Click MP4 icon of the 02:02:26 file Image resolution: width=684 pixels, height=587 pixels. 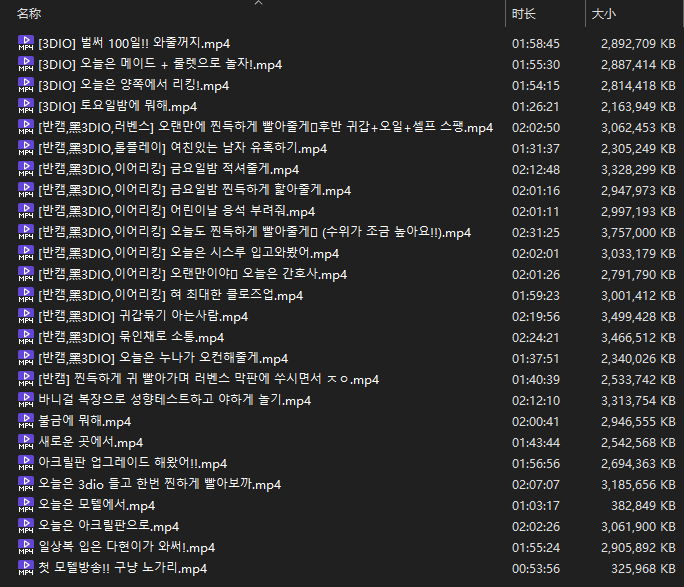(26, 526)
